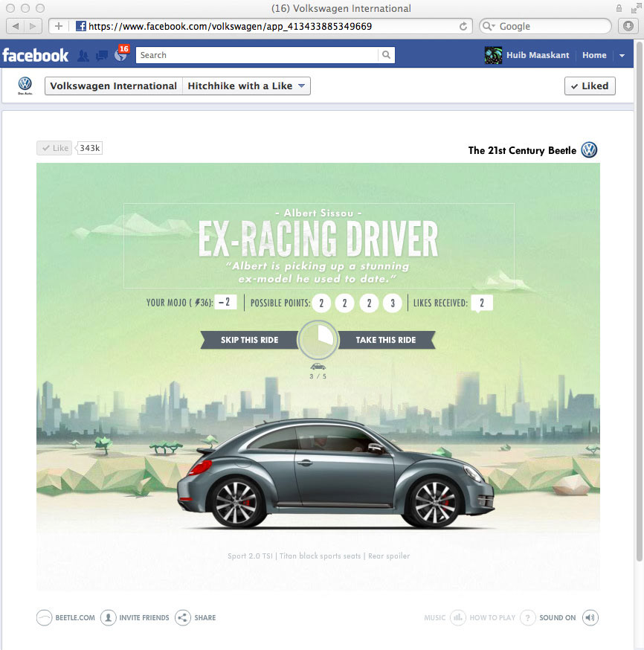The height and width of the screenshot is (650, 644).
Task: Click The 21st Century Beetle title
Action: (522, 150)
